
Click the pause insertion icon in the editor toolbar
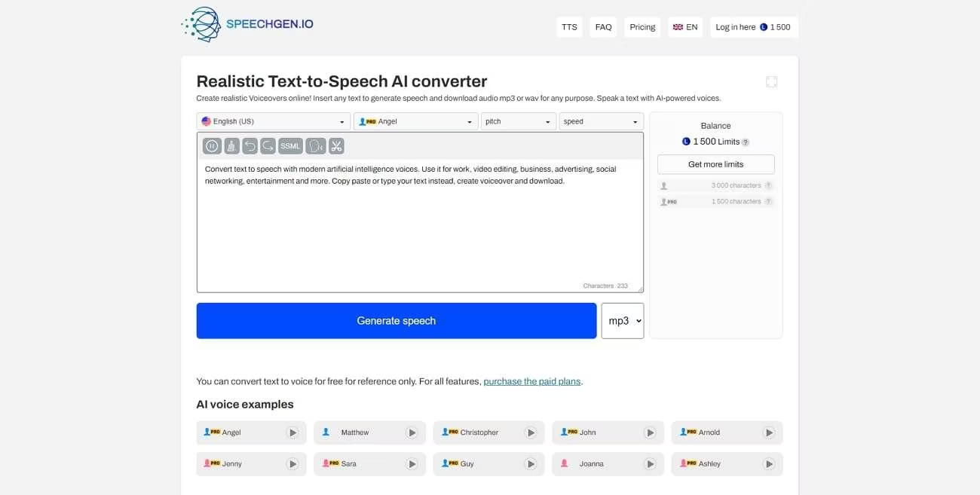212,145
